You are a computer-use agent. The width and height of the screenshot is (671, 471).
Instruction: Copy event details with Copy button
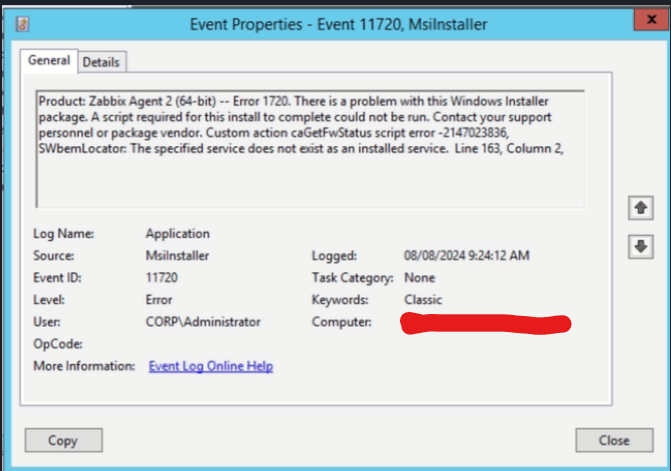pyautogui.click(x=63, y=440)
